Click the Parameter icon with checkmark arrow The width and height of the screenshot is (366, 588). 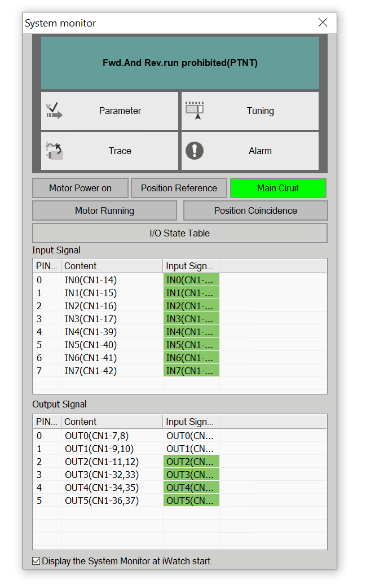(x=54, y=111)
